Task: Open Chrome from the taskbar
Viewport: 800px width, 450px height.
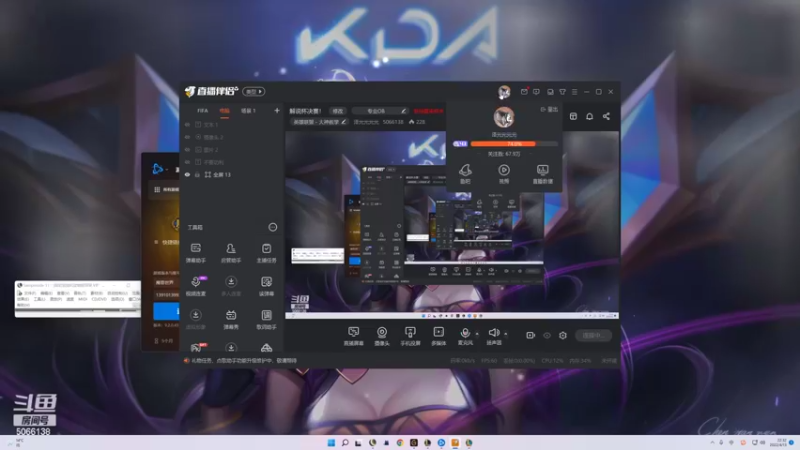Action: pyautogui.click(x=400, y=442)
